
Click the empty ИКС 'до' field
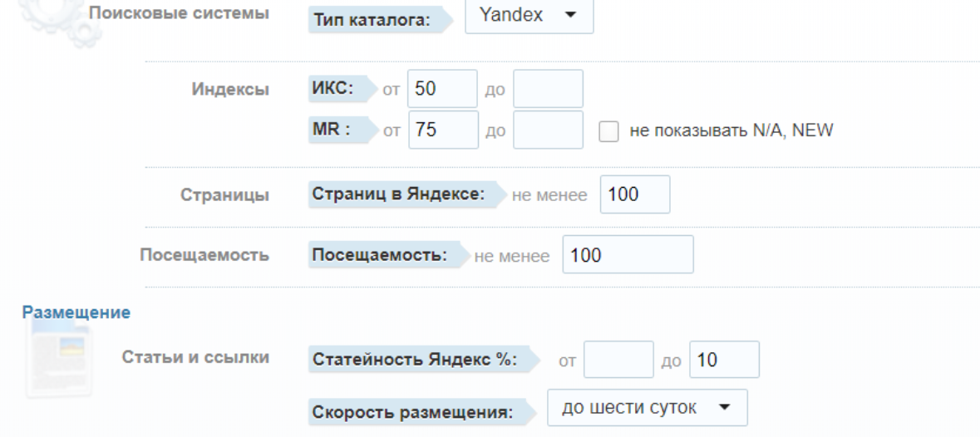[x=548, y=90]
